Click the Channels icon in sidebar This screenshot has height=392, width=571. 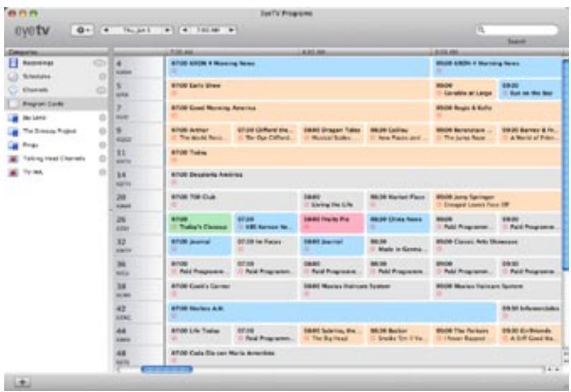point(13,90)
